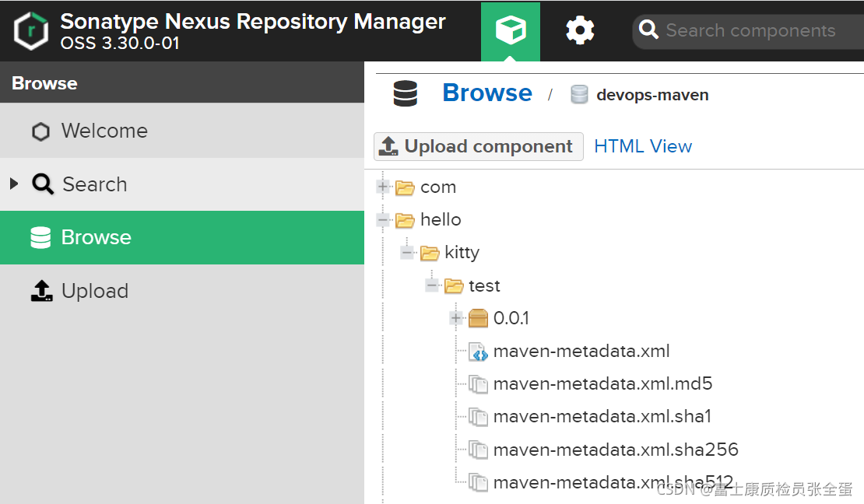Screen dimensions: 864x504
Task: Click the OSS 3.30.0-01 version text
Action: 120,44
